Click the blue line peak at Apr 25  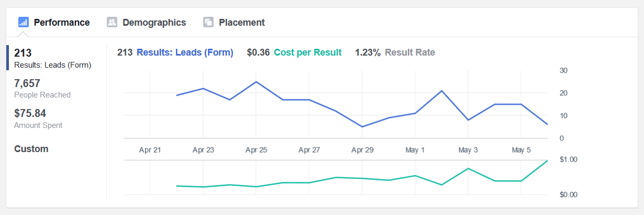256,82
